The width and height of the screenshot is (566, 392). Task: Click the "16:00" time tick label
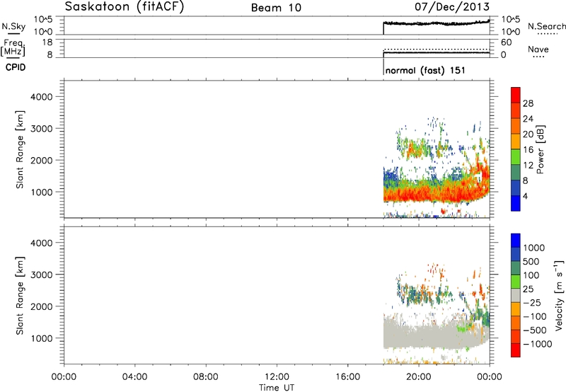347,377
